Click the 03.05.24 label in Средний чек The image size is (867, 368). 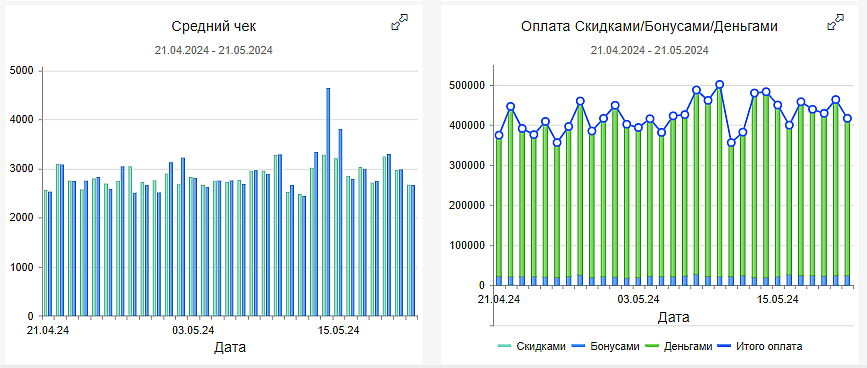(193, 330)
